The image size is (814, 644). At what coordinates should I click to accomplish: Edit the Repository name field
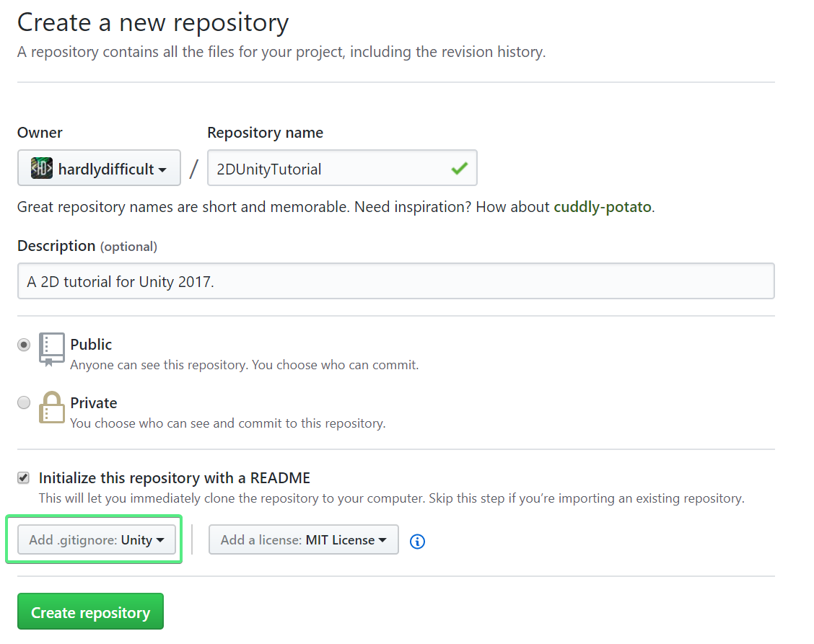[x=342, y=168]
